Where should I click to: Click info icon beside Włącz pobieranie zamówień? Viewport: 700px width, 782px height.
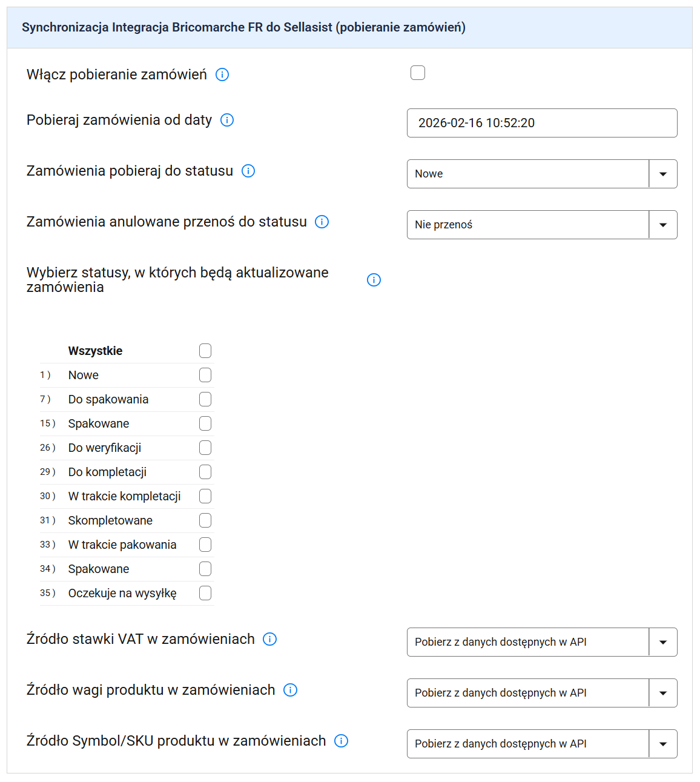tap(222, 75)
